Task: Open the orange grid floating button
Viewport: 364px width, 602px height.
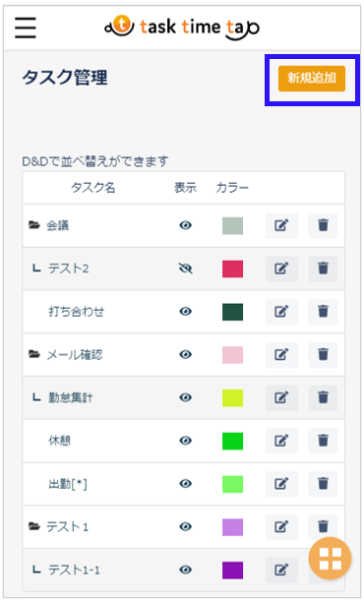Action: coord(330,559)
